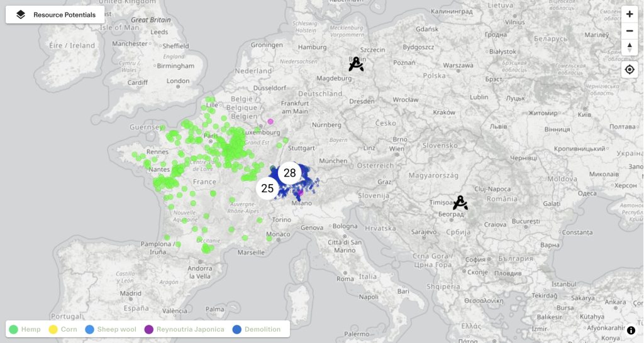Open the Resource Potentials layer panel
The width and height of the screenshot is (644, 343).
55,15
